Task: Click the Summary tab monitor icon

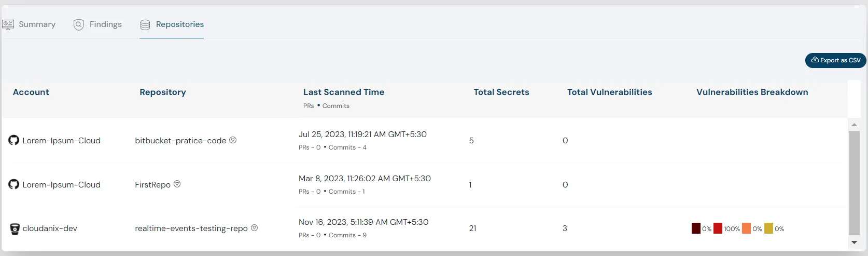Action: point(8,24)
